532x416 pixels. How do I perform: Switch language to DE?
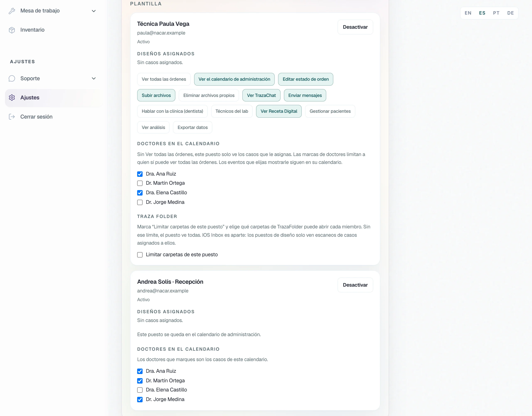[511, 13]
